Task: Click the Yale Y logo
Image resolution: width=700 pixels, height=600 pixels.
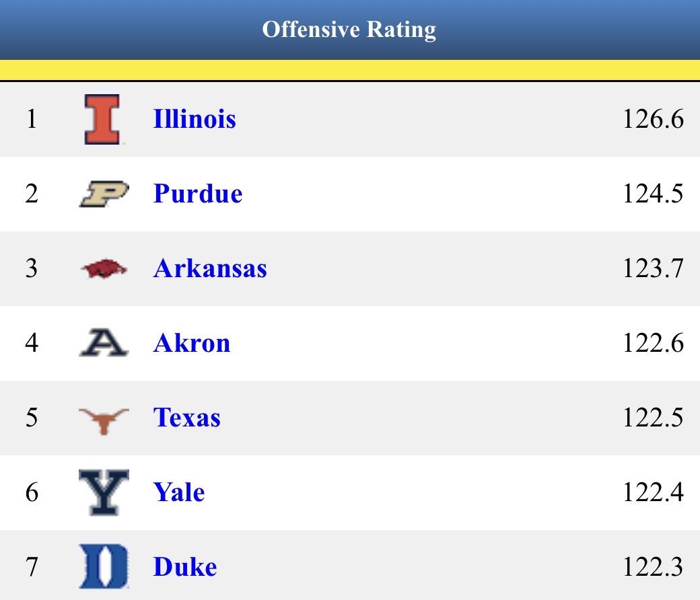Action: click(103, 493)
